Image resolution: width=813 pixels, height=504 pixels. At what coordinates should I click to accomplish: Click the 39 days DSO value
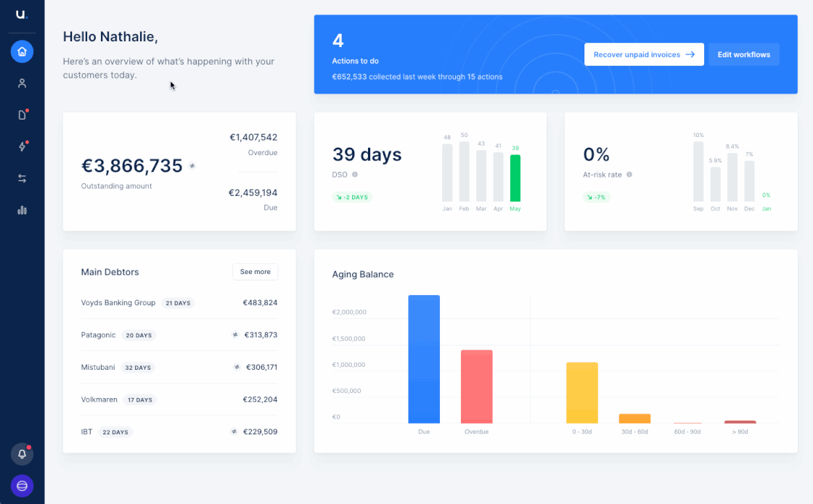pos(367,154)
